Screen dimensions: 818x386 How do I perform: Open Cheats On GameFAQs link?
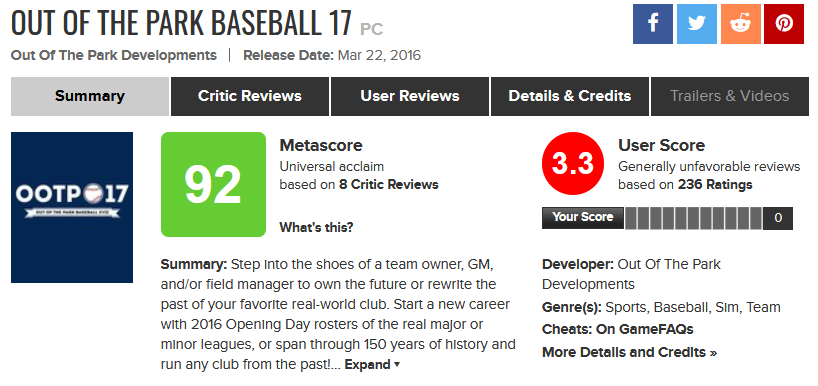pyautogui.click(x=618, y=330)
